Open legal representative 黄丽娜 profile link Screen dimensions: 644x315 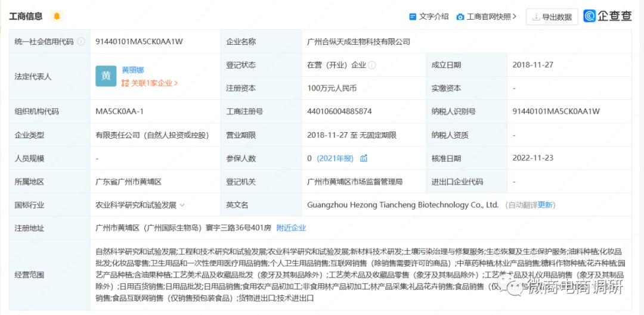tap(133, 70)
